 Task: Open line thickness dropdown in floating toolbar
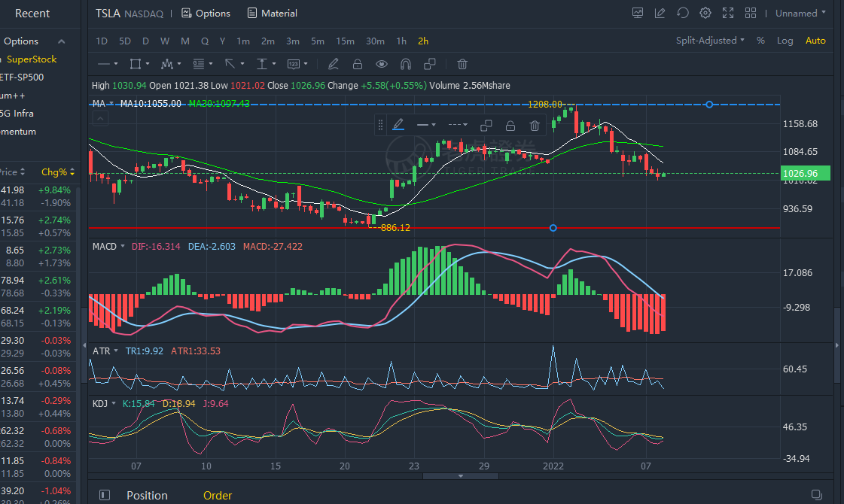[x=426, y=125]
